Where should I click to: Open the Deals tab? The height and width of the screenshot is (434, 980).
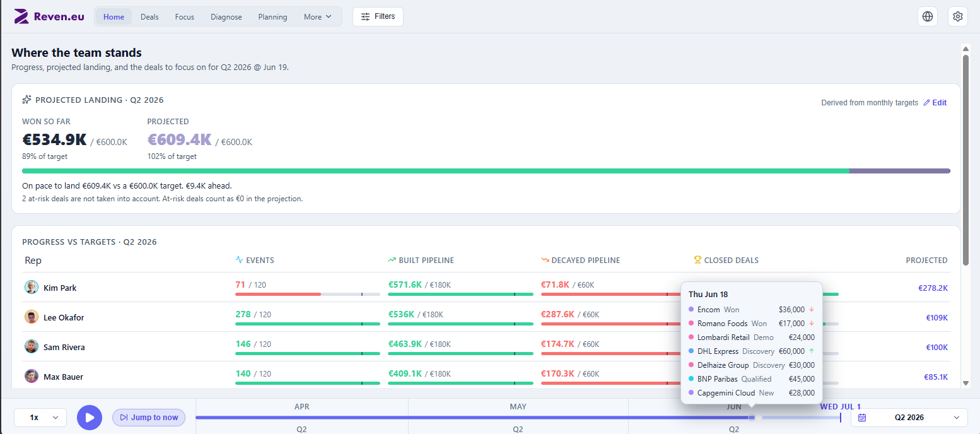[x=149, y=17]
